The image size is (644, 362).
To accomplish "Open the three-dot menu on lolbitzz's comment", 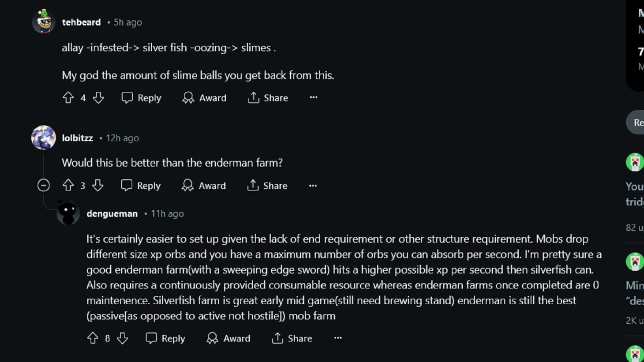I will pyautogui.click(x=312, y=185).
